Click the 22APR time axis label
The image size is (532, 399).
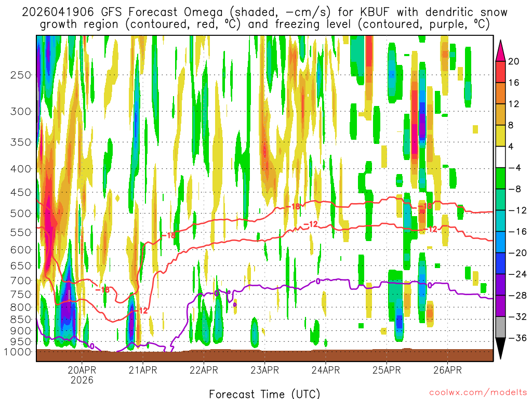click(204, 370)
